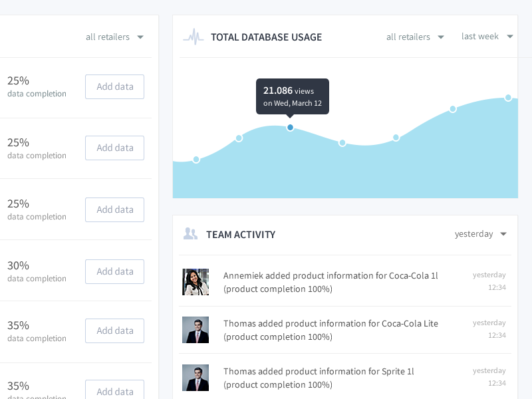Click Annemiek's profile avatar
This screenshot has height=399, width=532.
point(196,282)
